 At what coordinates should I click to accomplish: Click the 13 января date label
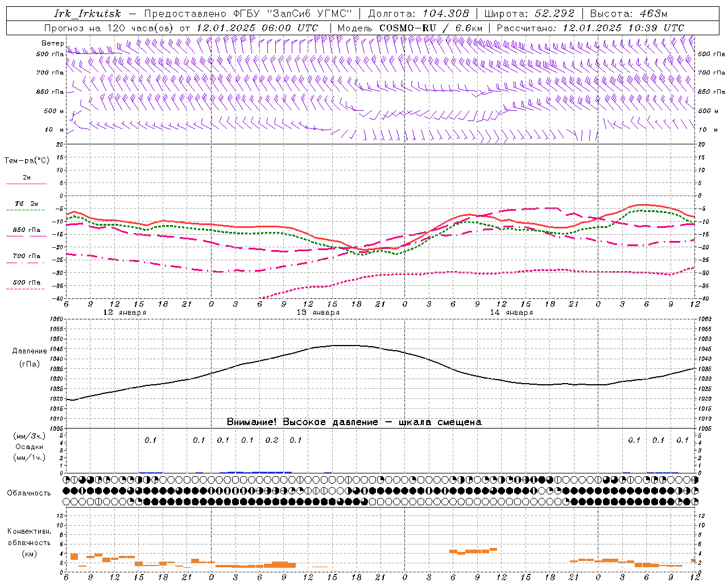pyautogui.click(x=318, y=313)
